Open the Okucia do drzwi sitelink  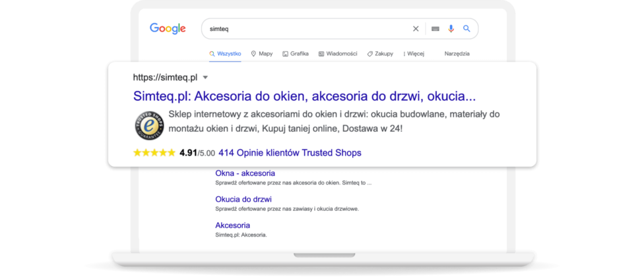[243, 200]
